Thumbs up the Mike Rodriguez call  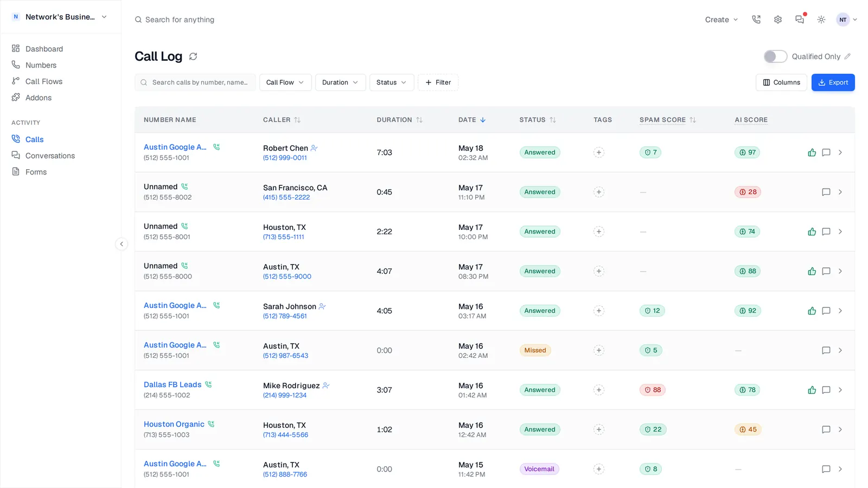pos(812,390)
